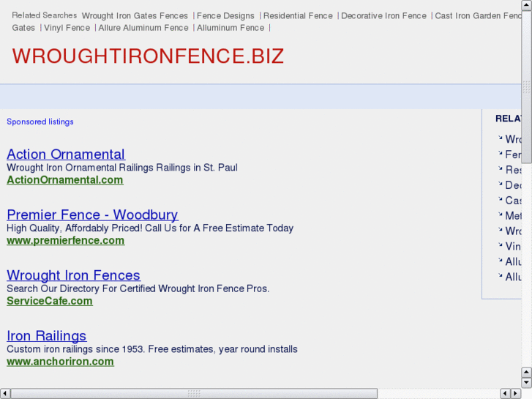The width and height of the screenshot is (532, 399).
Task: Open the sidebar 'Vin' related link
Action: (x=513, y=246)
